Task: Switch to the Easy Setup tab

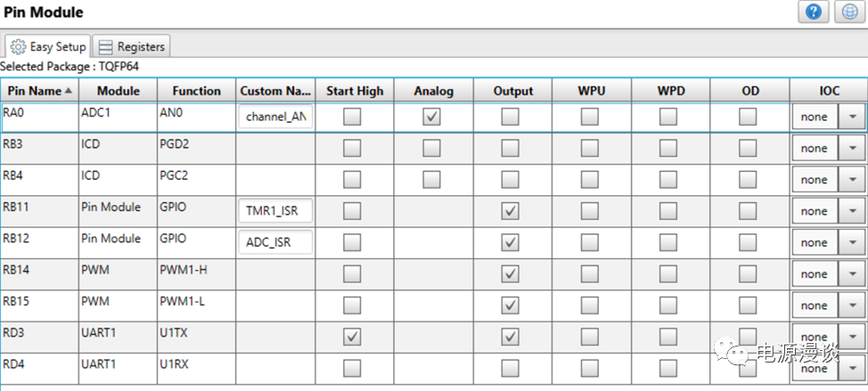Action: (x=49, y=46)
